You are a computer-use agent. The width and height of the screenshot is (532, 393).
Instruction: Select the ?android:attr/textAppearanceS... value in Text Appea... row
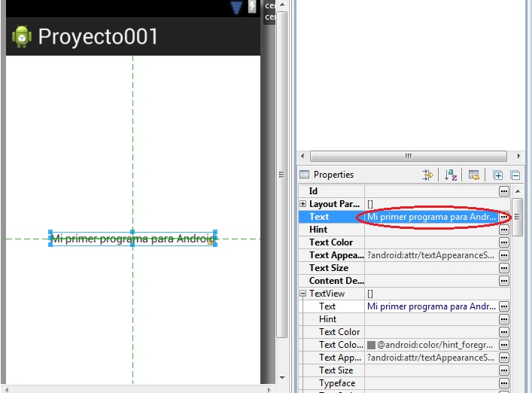pyautogui.click(x=430, y=255)
